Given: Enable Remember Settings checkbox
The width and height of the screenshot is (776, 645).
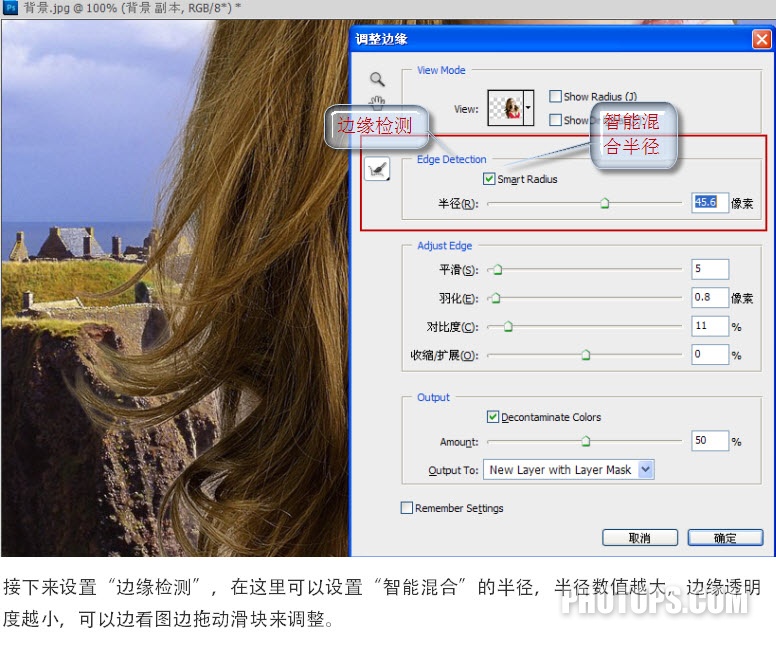Looking at the screenshot, I should [406, 508].
